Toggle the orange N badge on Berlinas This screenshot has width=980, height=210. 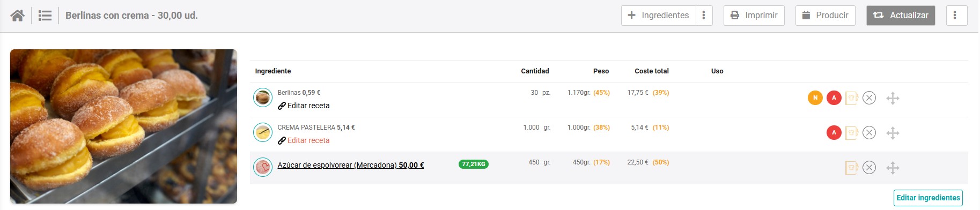pyautogui.click(x=815, y=97)
